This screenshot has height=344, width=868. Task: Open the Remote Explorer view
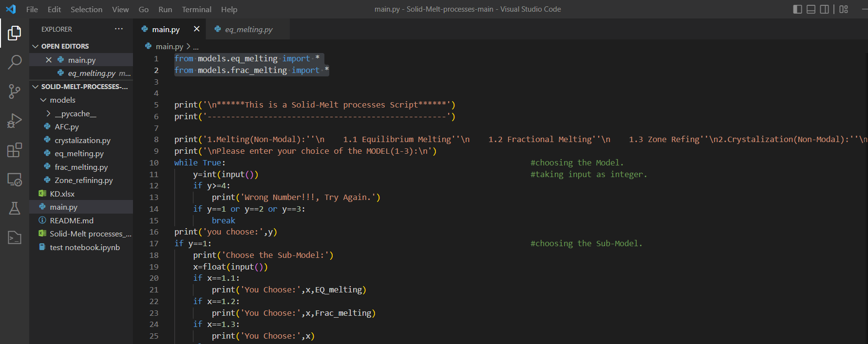tap(15, 179)
